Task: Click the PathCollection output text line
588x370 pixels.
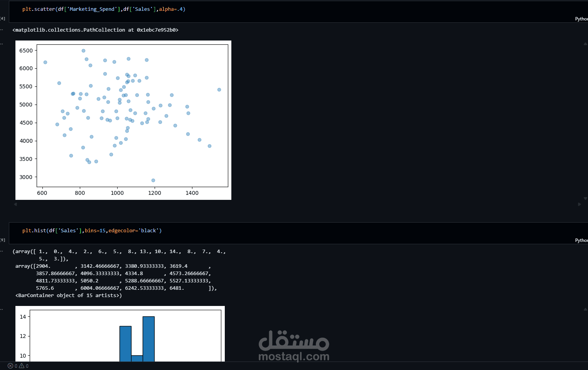Action: (96, 30)
